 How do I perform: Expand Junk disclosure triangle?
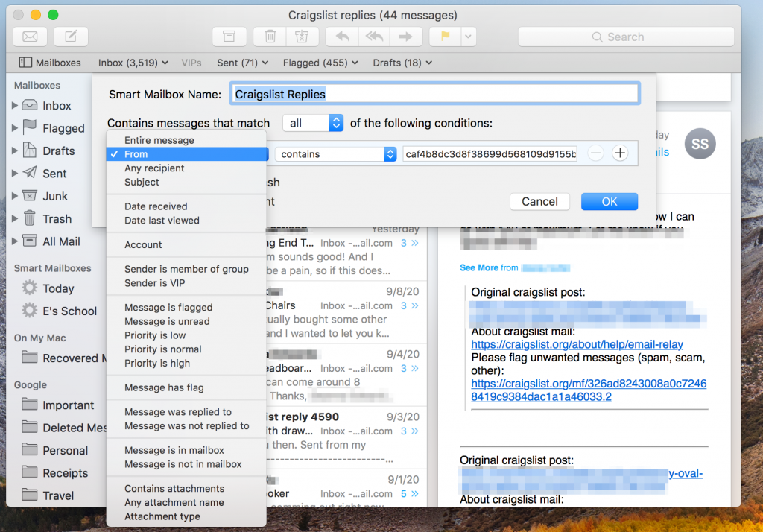(15, 196)
